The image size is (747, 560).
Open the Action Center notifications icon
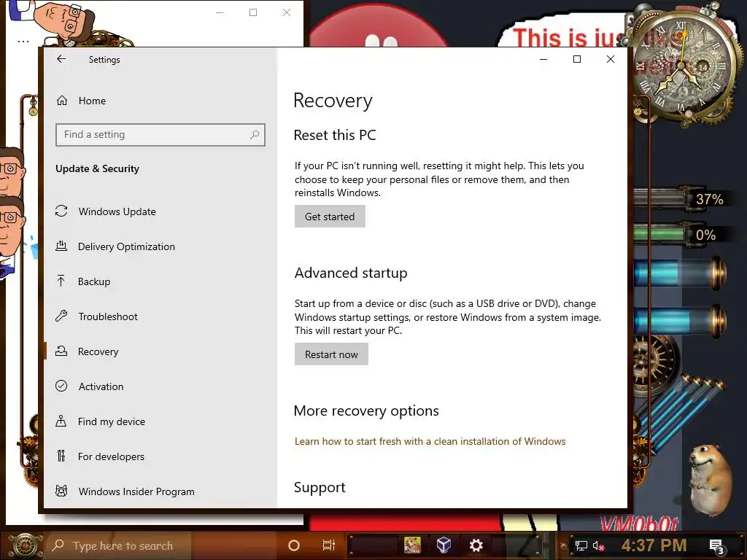click(x=716, y=546)
